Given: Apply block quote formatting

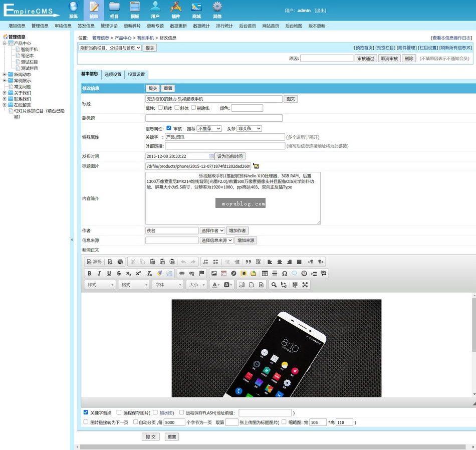Looking at the screenshot, I should 249,262.
